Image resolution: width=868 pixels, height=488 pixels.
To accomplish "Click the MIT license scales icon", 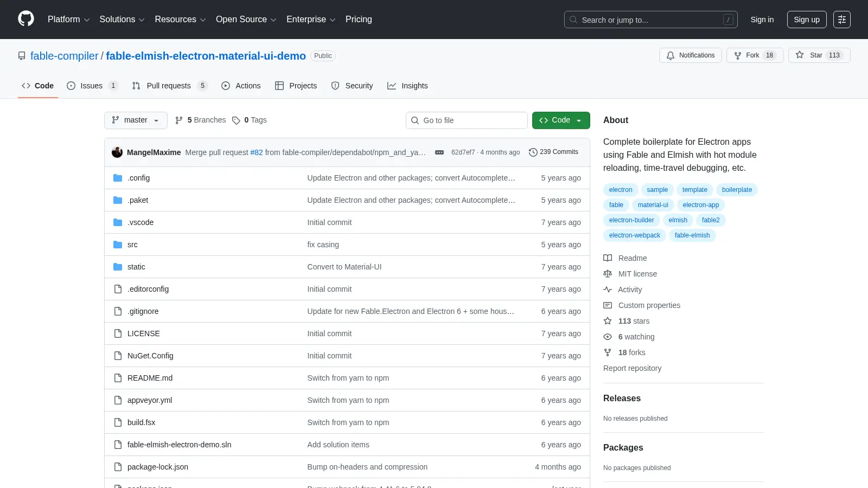I will (608, 274).
